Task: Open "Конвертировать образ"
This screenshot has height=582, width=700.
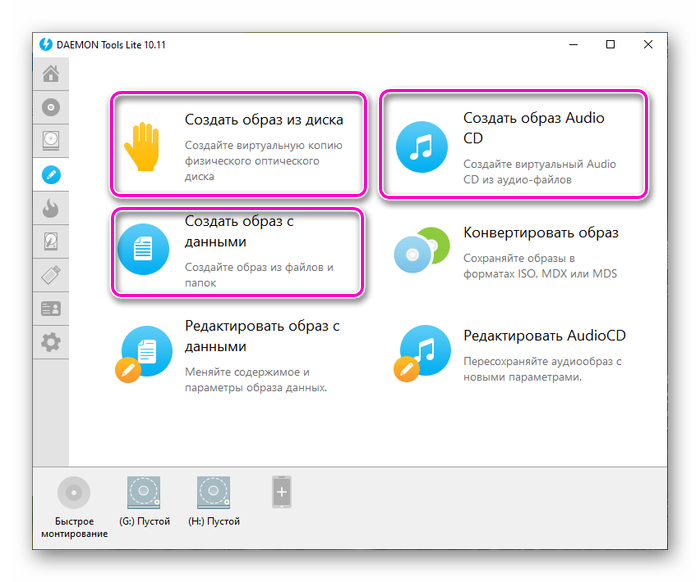Action: pos(541,233)
